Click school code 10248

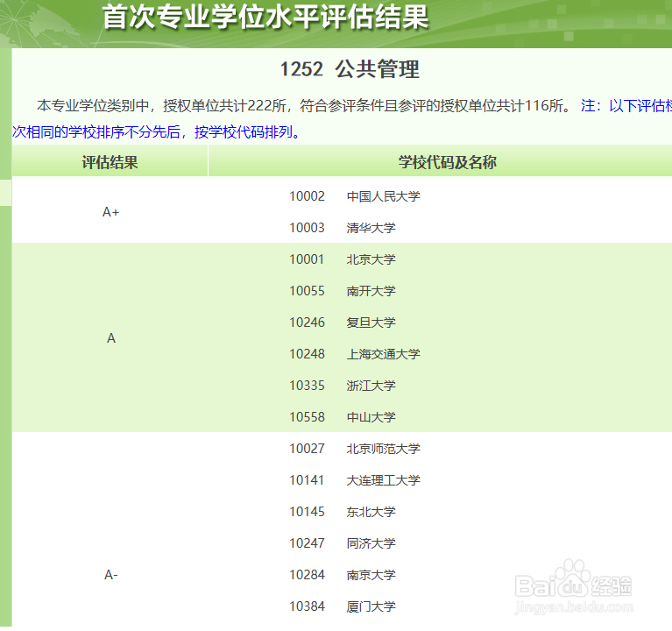307,354
